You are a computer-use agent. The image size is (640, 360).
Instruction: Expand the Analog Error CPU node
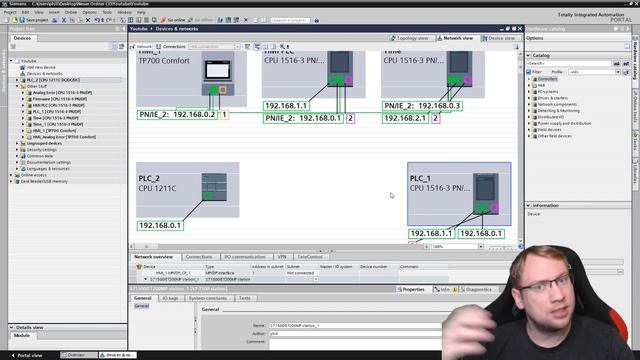click(x=23, y=93)
